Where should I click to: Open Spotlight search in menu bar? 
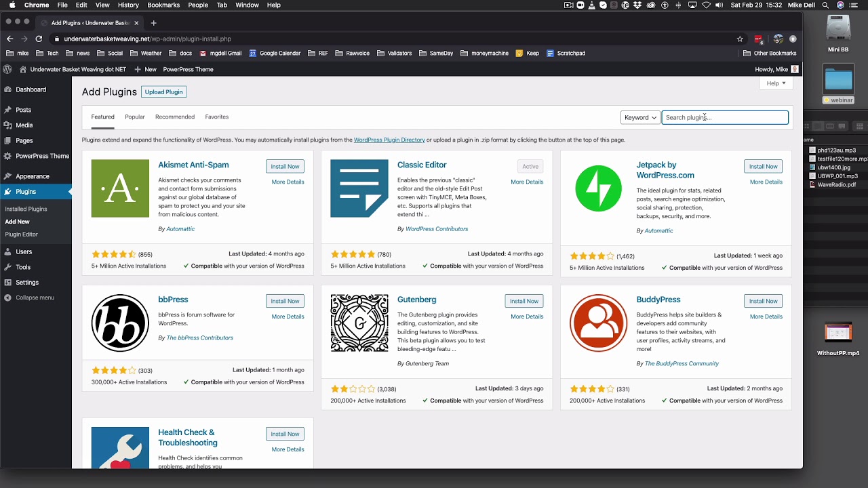click(x=825, y=5)
